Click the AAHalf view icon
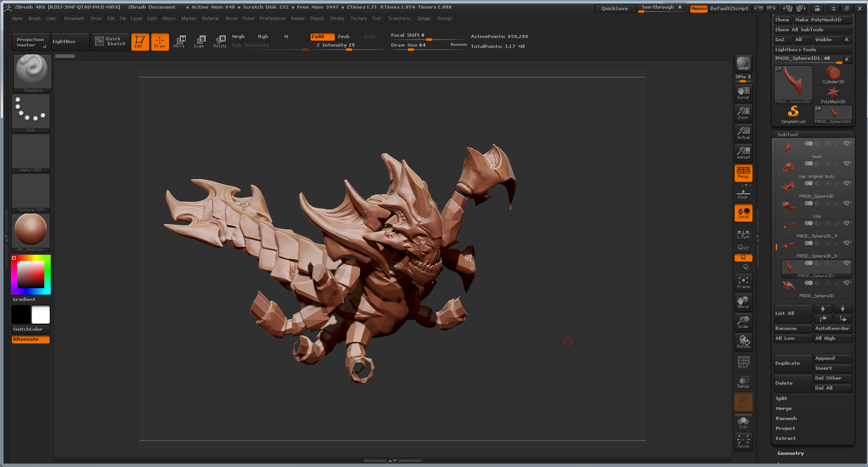The image size is (868, 467). coord(743,152)
